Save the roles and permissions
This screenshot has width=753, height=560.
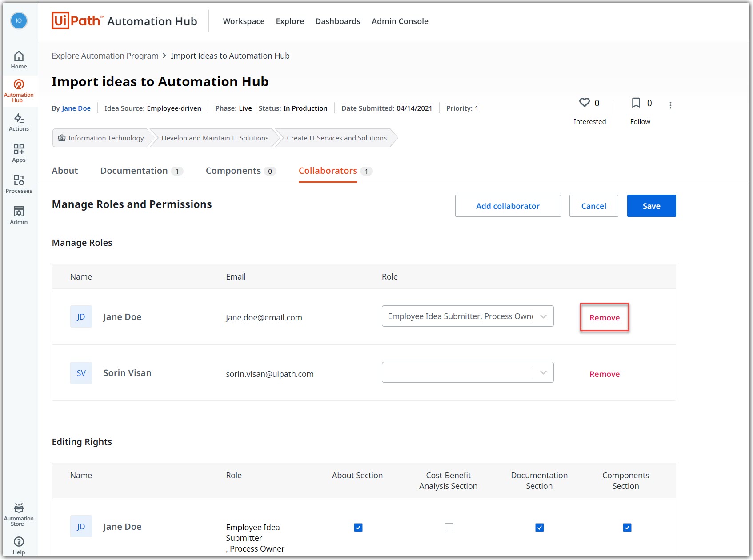(651, 206)
